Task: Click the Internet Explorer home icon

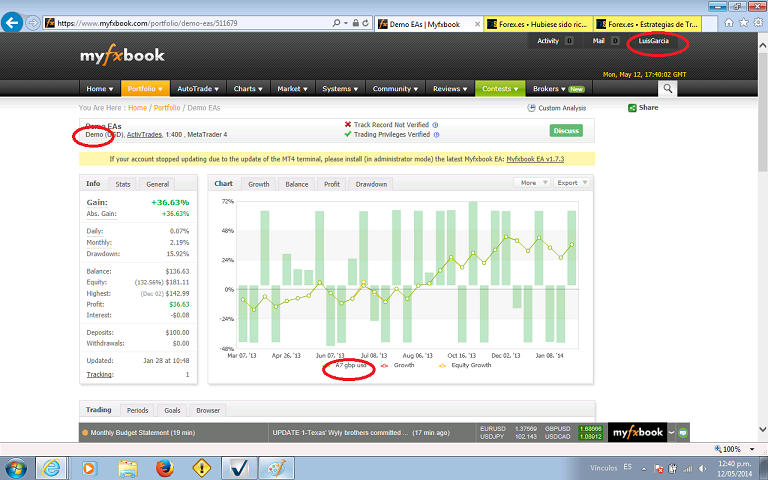Action: pyautogui.click(x=728, y=22)
